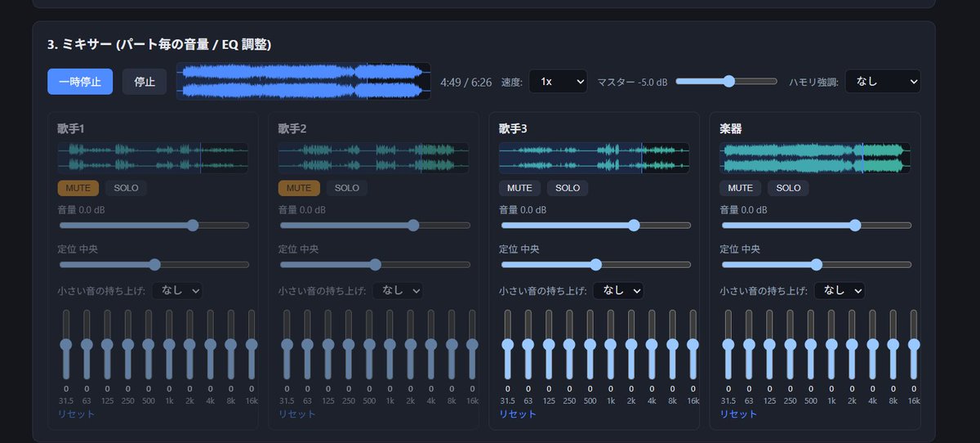Image resolution: width=980 pixels, height=443 pixels.
Task: Adjust 楽器 定位 pan slider
Action: pyautogui.click(x=815, y=264)
